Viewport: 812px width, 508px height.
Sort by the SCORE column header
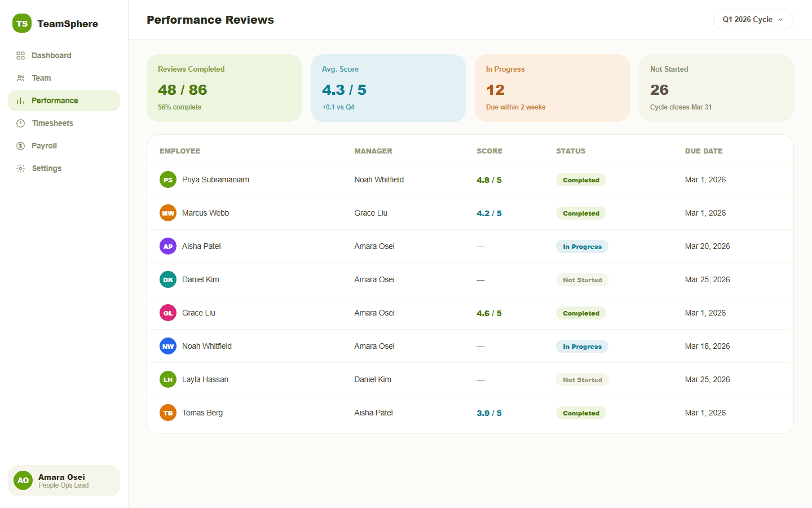(489, 151)
